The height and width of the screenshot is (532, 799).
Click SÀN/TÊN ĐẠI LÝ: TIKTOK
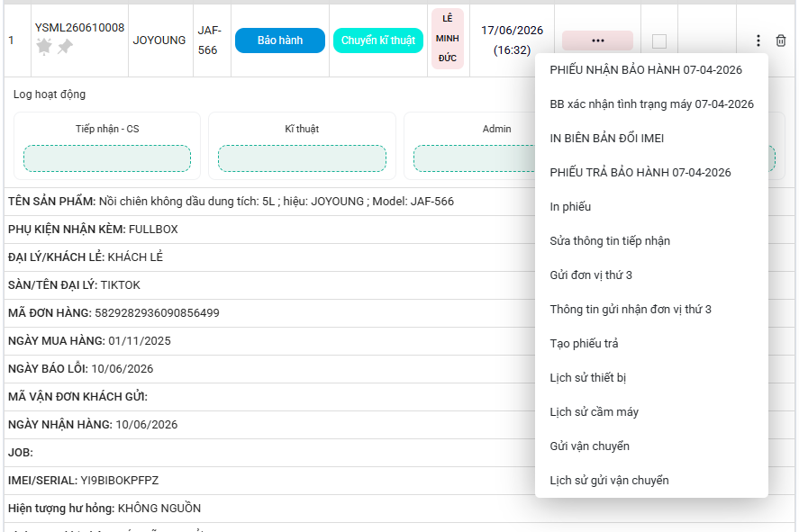pyautogui.click(x=74, y=285)
